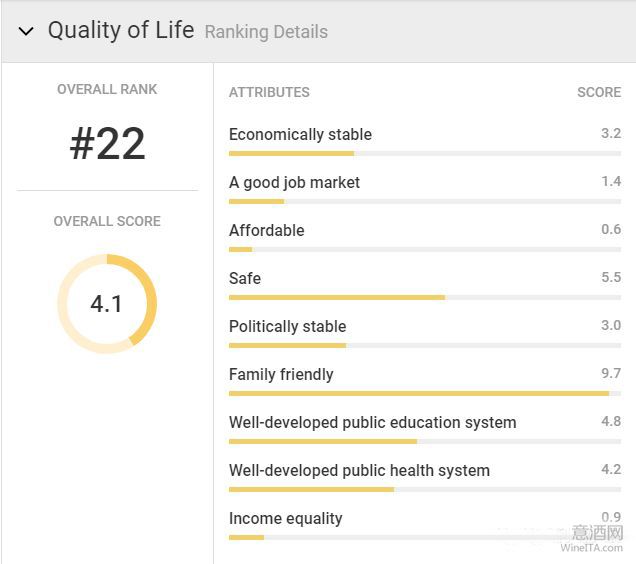Select the Income equality attribute label

[x=286, y=519]
